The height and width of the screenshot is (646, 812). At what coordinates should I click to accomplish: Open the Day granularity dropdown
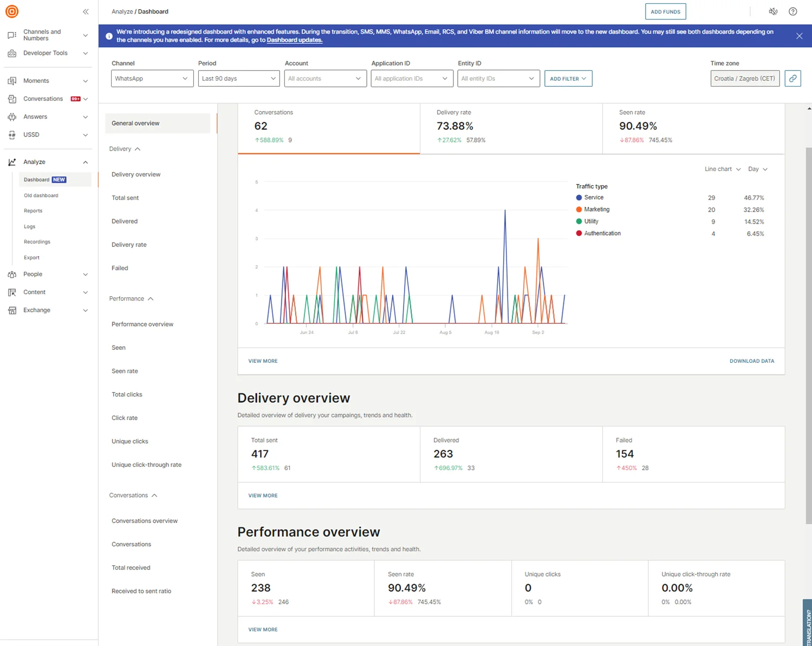pos(758,169)
